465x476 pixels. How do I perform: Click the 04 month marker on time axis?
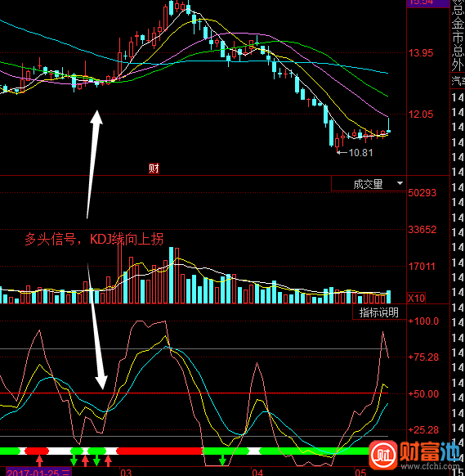pos(257,473)
